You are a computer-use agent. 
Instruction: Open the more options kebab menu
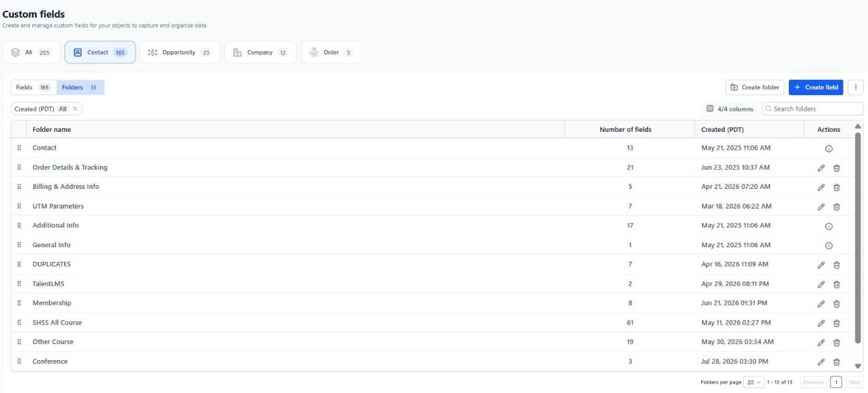pyautogui.click(x=855, y=87)
